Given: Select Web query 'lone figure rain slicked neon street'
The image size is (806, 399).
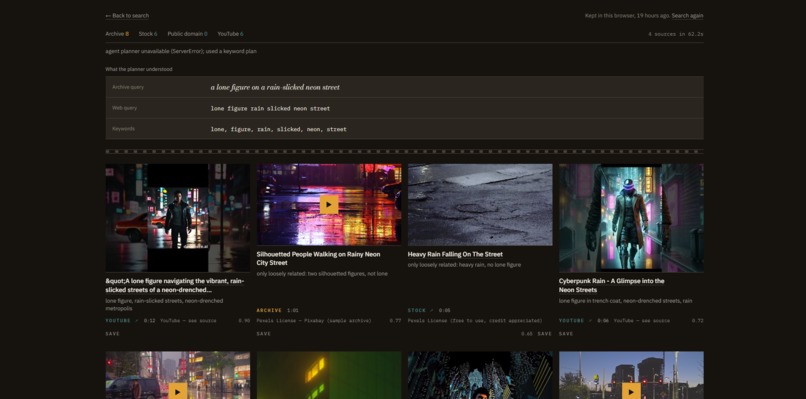Looking at the screenshot, I should (270, 108).
